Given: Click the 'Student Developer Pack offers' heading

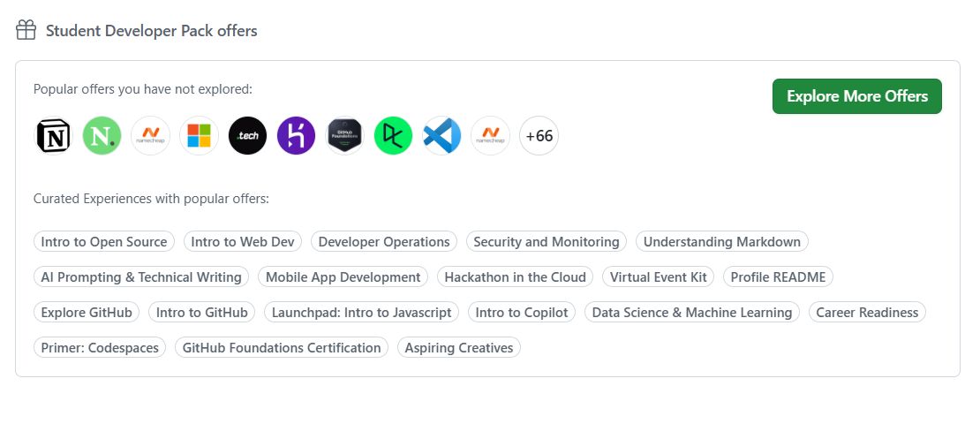Looking at the screenshot, I should click(x=151, y=31).
